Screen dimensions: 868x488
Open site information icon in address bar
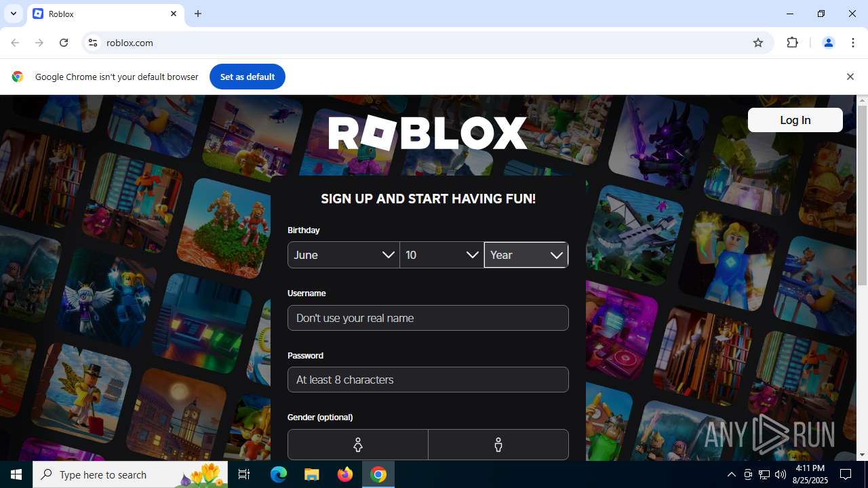click(x=94, y=43)
